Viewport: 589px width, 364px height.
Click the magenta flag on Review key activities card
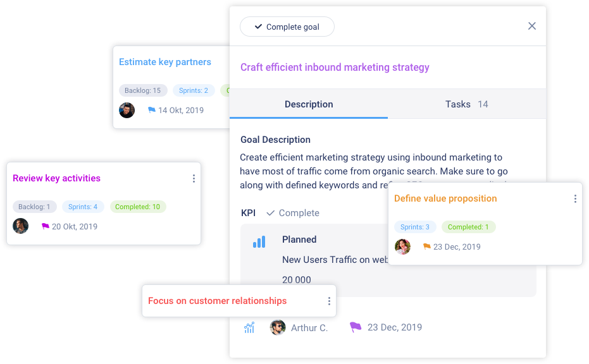(45, 226)
